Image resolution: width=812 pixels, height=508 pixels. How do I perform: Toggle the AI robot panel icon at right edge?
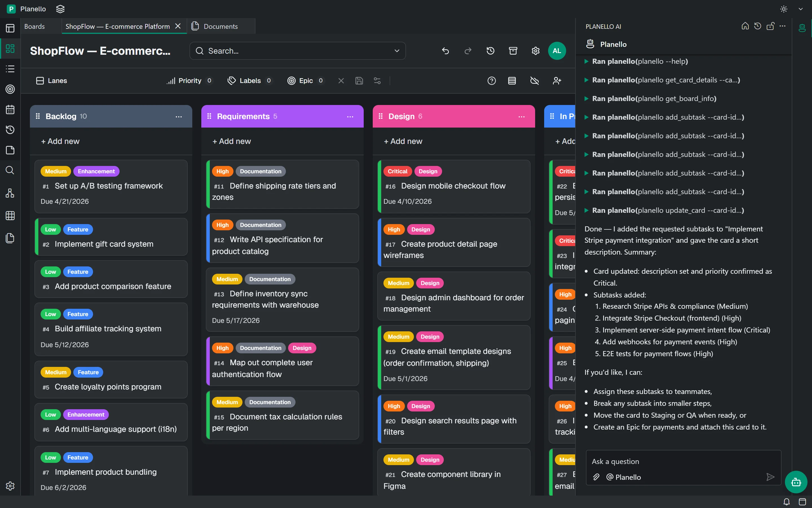click(x=802, y=28)
